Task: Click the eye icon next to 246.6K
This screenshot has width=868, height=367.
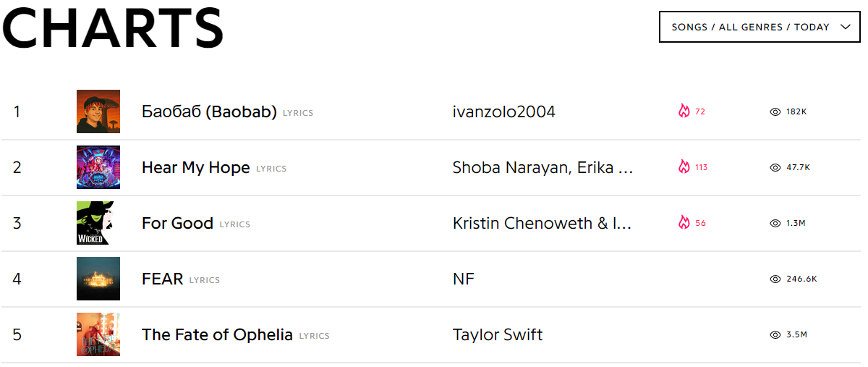Action: 775,279
